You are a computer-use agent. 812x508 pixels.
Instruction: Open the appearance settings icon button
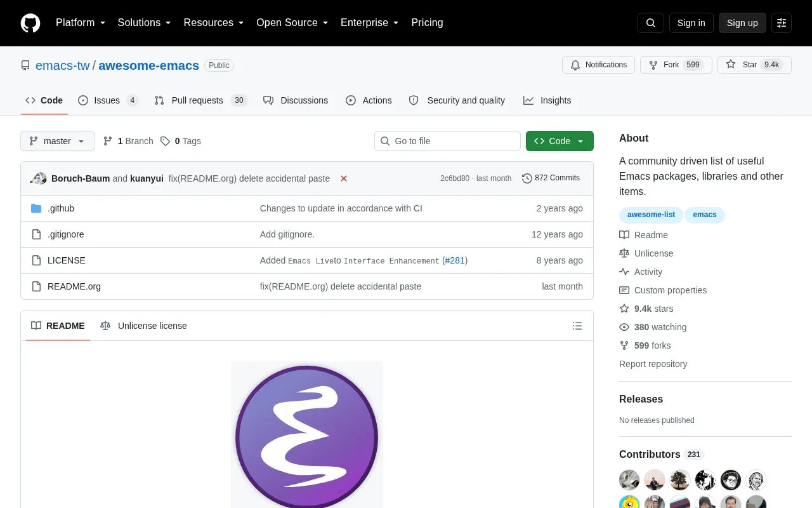[782, 23]
